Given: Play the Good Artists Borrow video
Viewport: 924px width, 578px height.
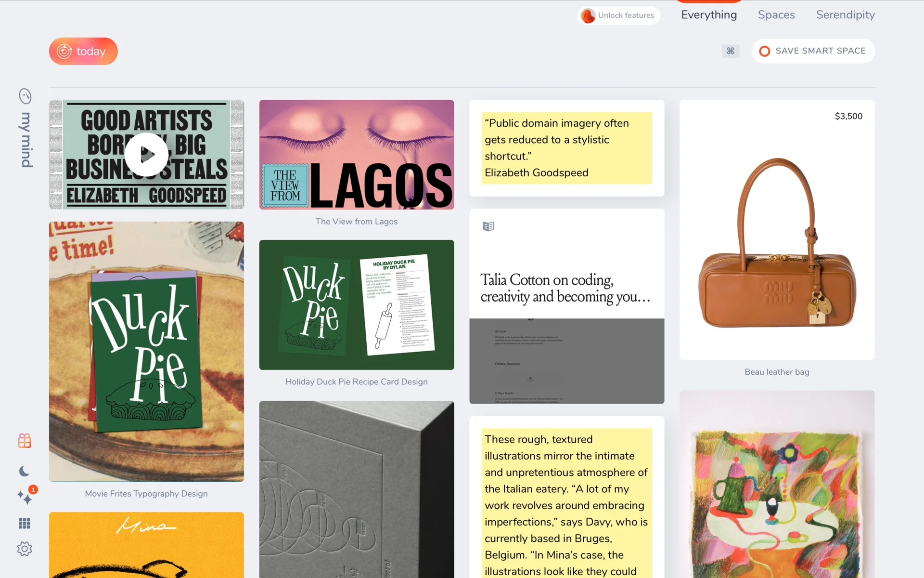Looking at the screenshot, I should tap(146, 155).
